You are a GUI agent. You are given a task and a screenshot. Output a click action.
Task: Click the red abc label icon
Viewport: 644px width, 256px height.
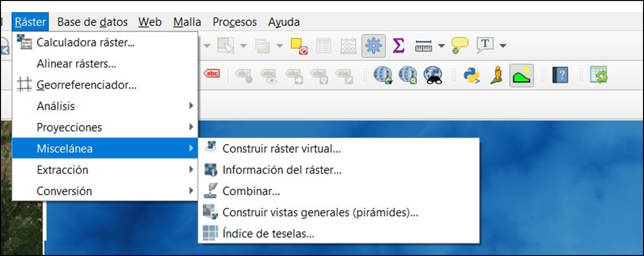(x=211, y=73)
